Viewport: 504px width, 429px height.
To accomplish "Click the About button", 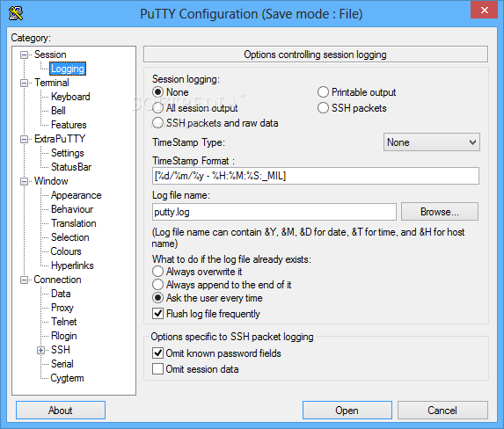I will point(61,410).
